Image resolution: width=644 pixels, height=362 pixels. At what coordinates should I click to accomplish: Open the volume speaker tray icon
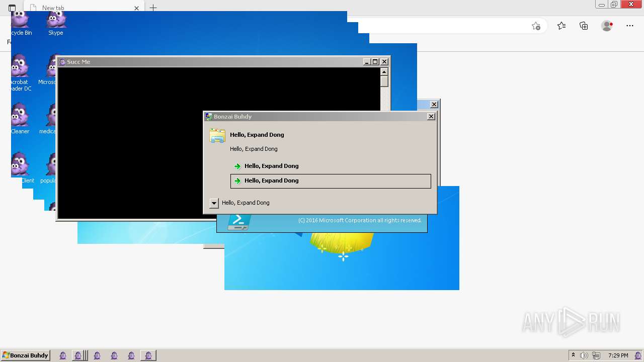tap(584, 355)
